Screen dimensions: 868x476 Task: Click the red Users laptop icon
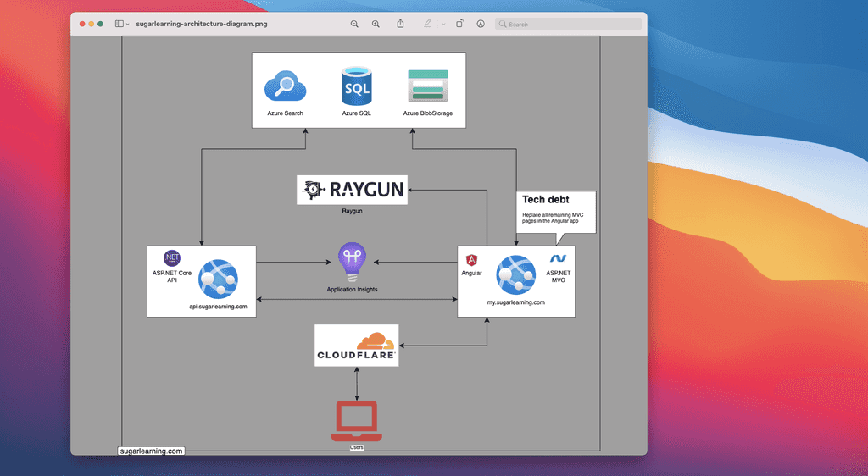tap(356, 421)
